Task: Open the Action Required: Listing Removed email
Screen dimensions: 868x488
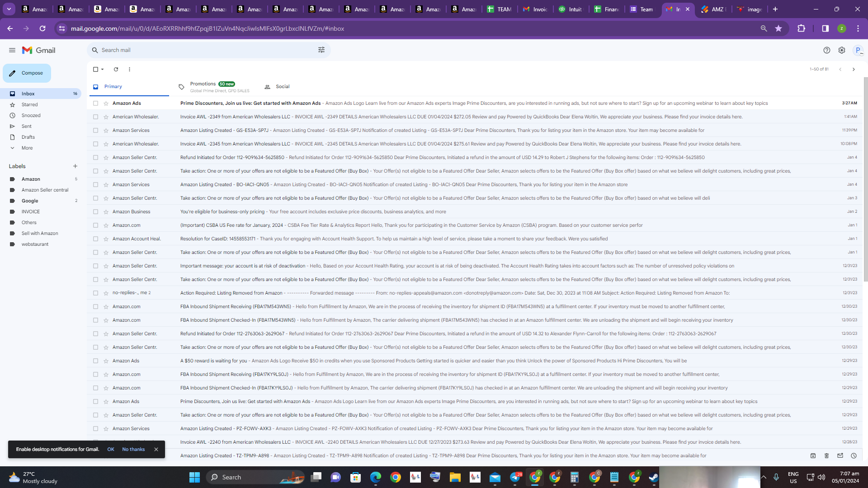Action: click(475, 293)
